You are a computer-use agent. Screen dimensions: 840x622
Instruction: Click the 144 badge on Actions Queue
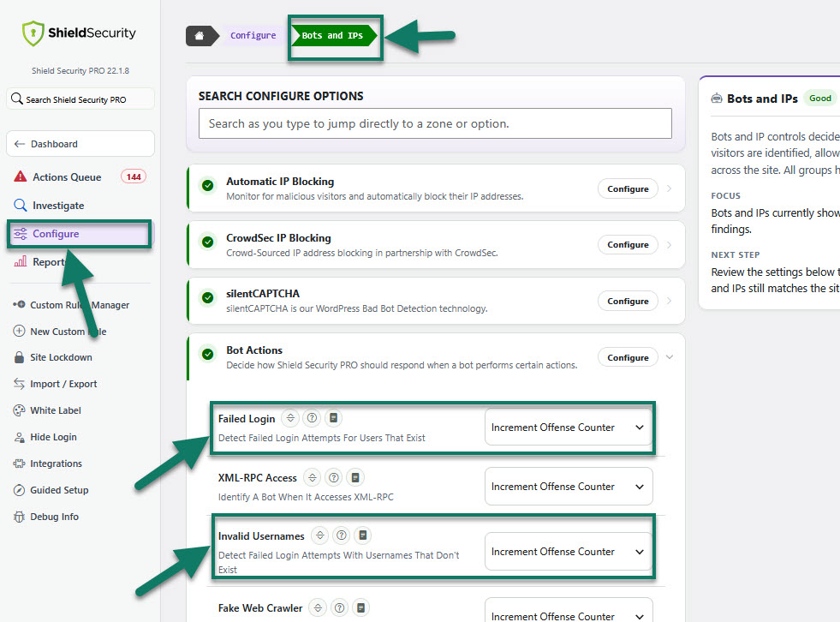click(134, 176)
